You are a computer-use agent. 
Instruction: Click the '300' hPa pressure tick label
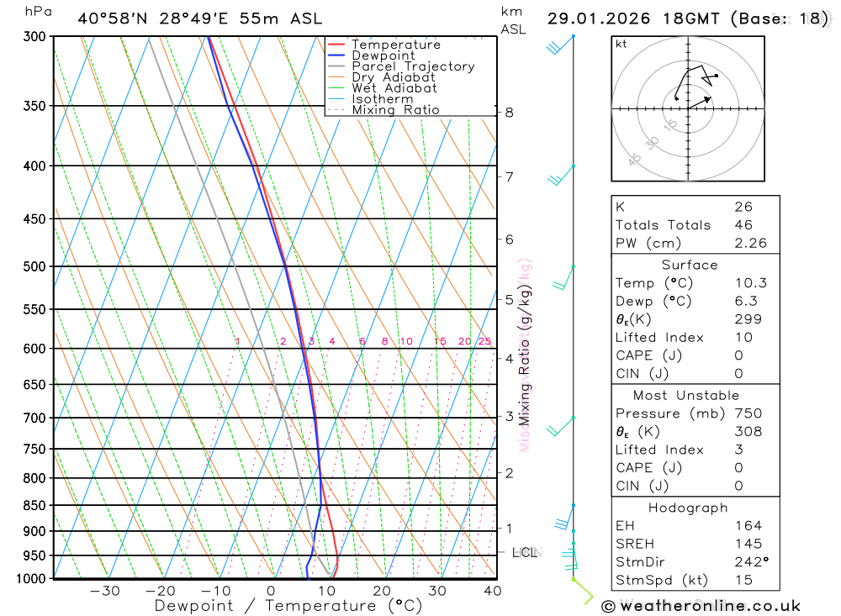[34, 37]
